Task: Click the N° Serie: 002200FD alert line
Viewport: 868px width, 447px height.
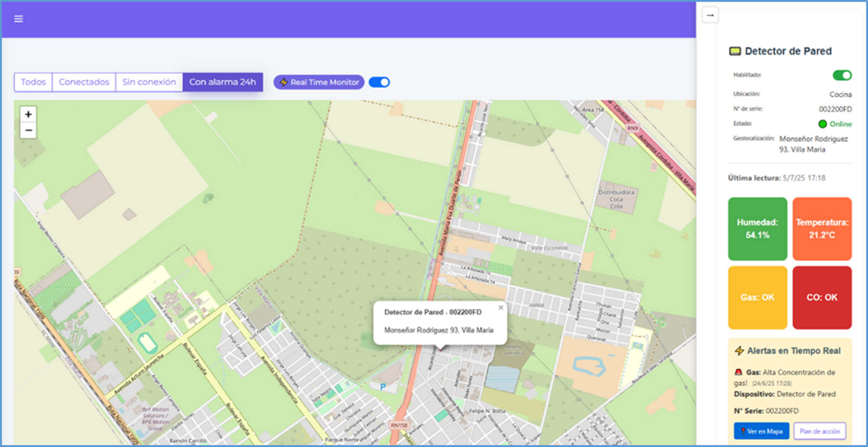Action: click(x=766, y=411)
